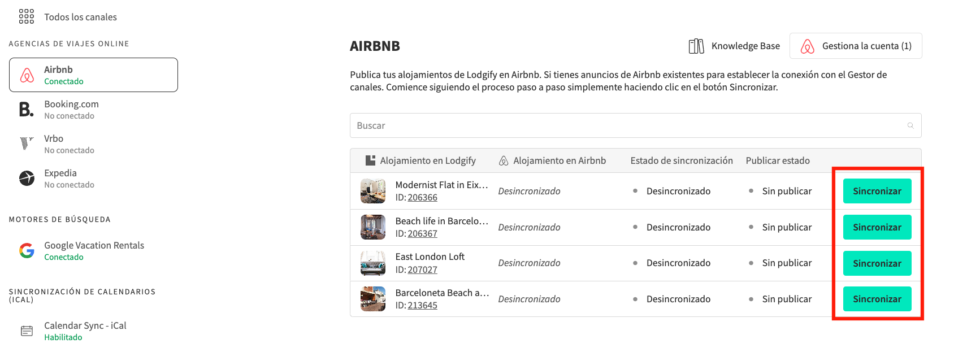Click the East London Loft thumbnail
The width and height of the screenshot is (980, 352).
[x=373, y=263]
